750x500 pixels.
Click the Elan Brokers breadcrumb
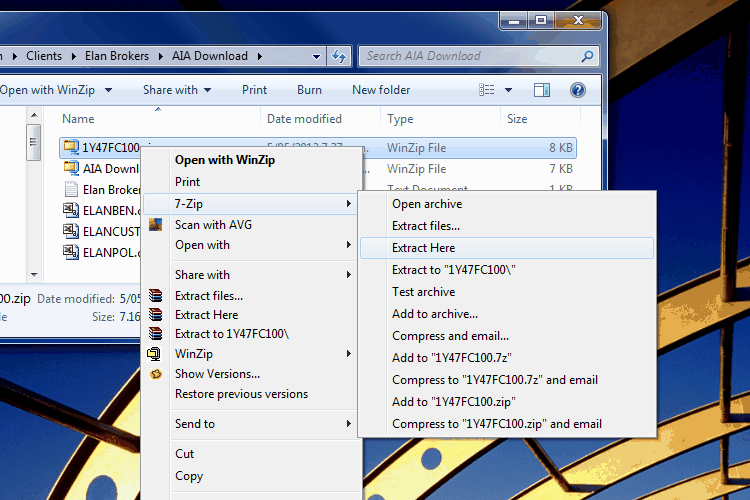(x=117, y=56)
